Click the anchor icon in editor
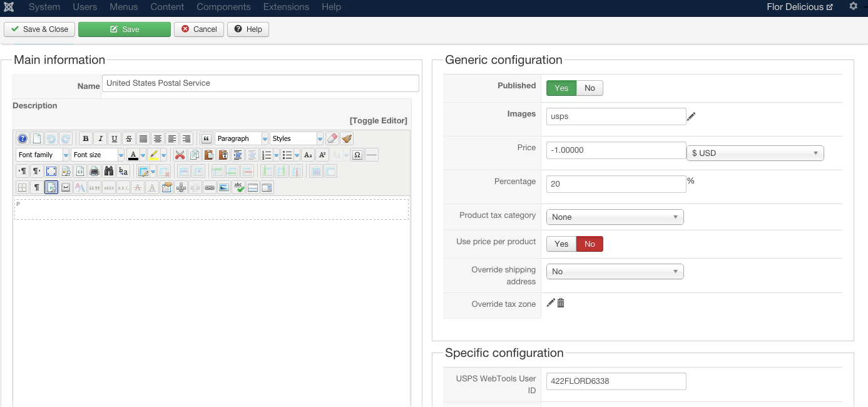868x407 pixels. [181, 187]
